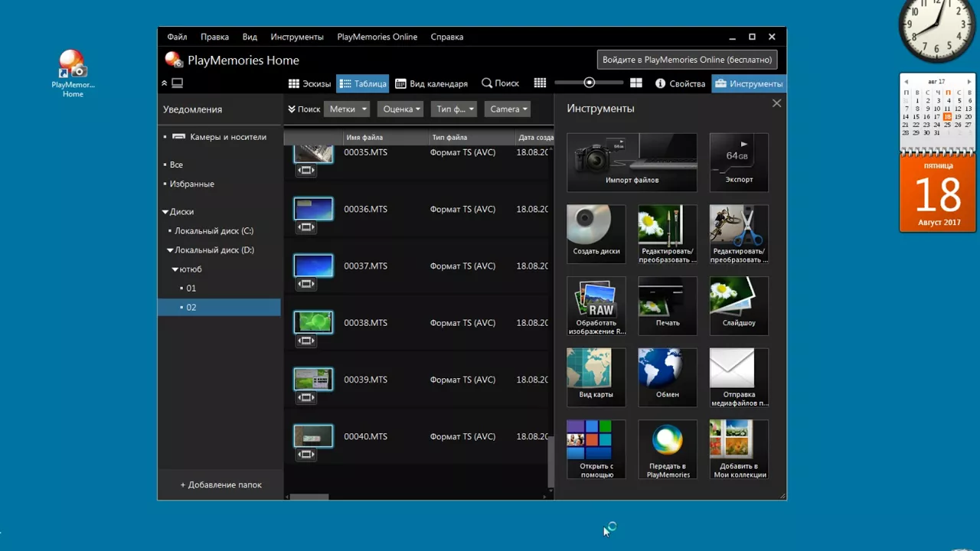Expand the Camera filter dropdown

click(508, 109)
